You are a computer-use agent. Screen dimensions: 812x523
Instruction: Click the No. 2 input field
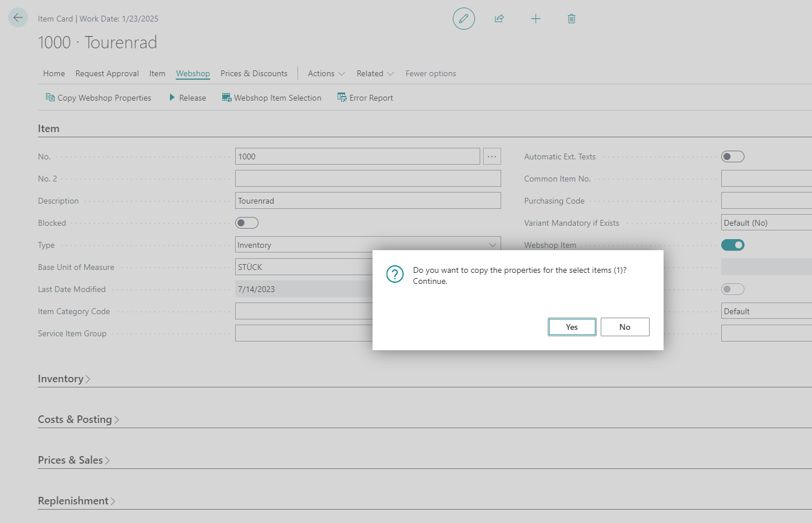(368, 179)
